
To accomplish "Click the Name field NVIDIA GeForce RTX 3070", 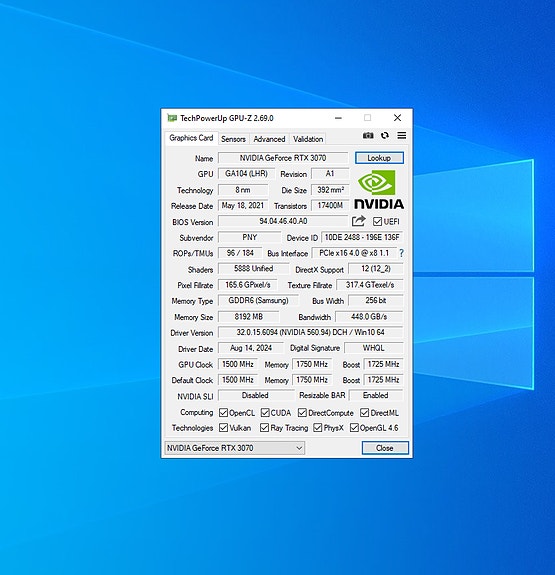I will [x=283, y=158].
